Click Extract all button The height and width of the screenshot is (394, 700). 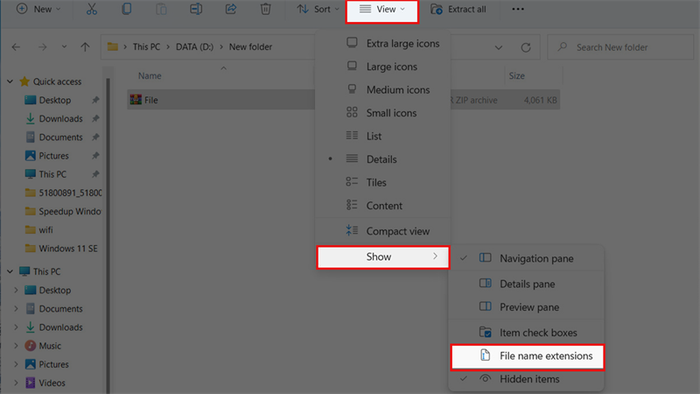(458, 9)
